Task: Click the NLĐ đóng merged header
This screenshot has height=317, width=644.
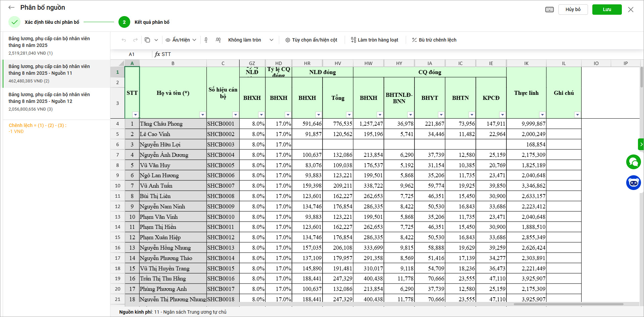Action: (323, 72)
